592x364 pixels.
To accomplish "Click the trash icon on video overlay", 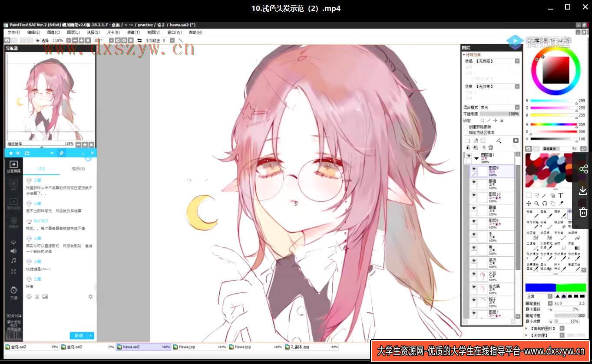I will pyautogui.click(x=583, y=212).
